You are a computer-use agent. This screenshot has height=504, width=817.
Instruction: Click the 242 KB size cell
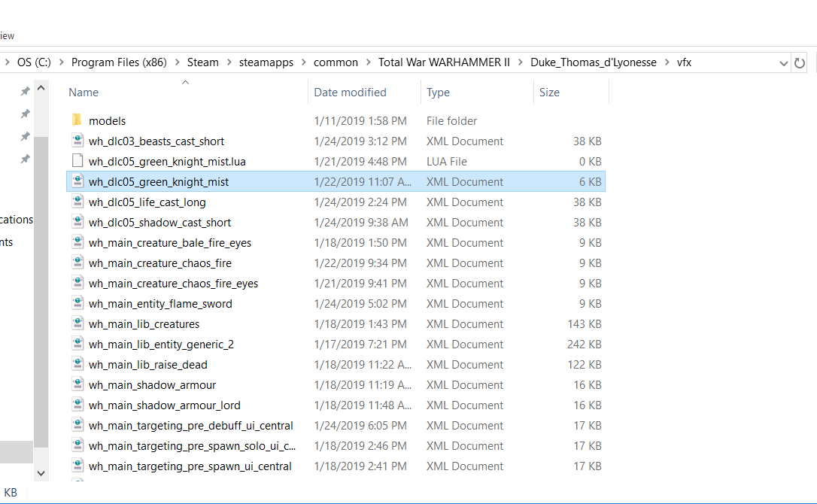tap(584, 345)
